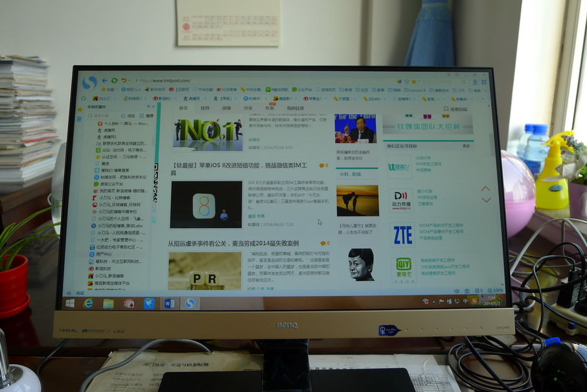Viewport: 587px width, 392px height.
Task: Refresh the page with the green reload icon
Action: 114,80
